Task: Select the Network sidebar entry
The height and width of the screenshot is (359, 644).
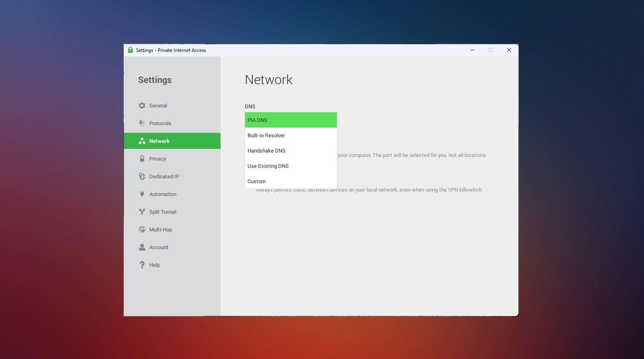Action: click(172, 141)
